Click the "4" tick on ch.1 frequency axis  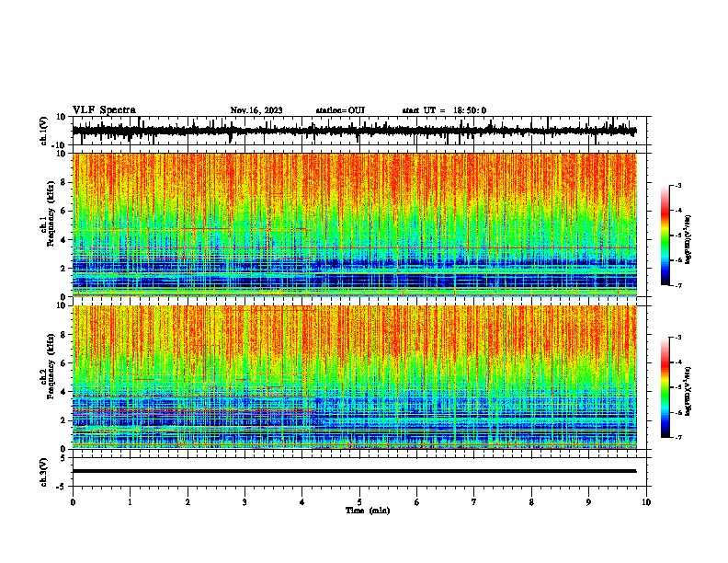63,240
